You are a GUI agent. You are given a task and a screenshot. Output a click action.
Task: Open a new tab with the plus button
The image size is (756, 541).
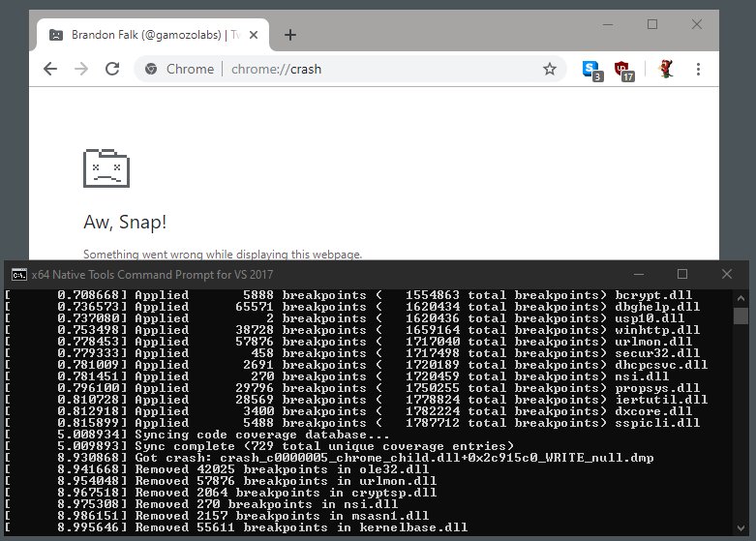(289, 35)
